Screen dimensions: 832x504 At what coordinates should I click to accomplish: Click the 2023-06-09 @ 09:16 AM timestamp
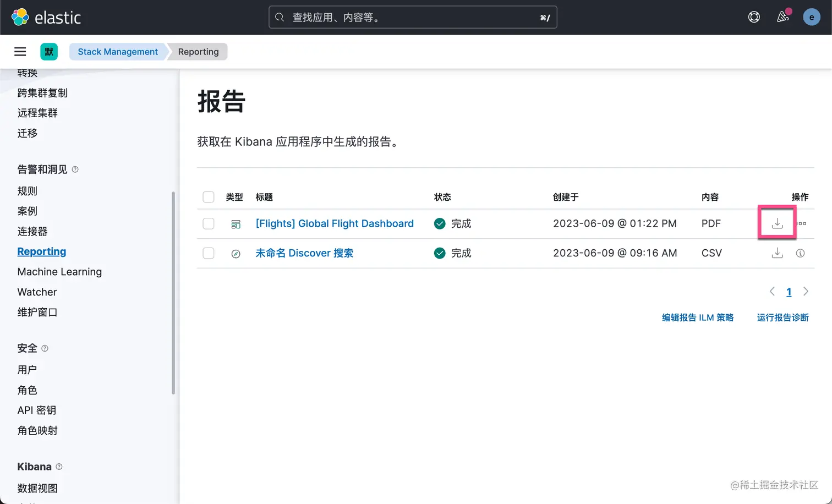point(615,253)
